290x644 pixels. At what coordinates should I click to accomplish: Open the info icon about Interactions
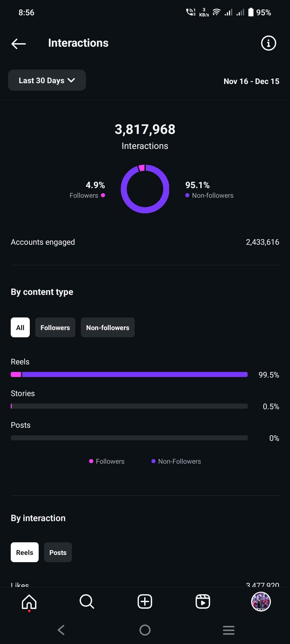click(x=268, y=43)
